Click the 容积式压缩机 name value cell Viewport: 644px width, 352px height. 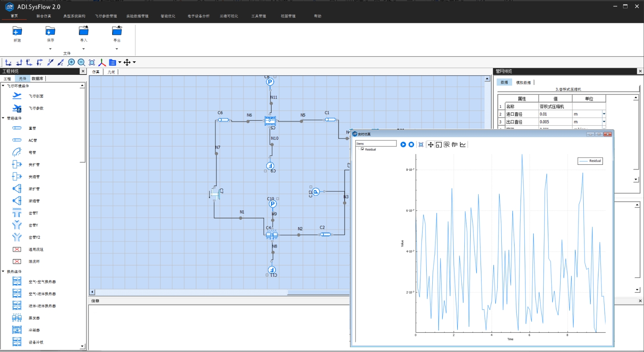coord(555,106)
